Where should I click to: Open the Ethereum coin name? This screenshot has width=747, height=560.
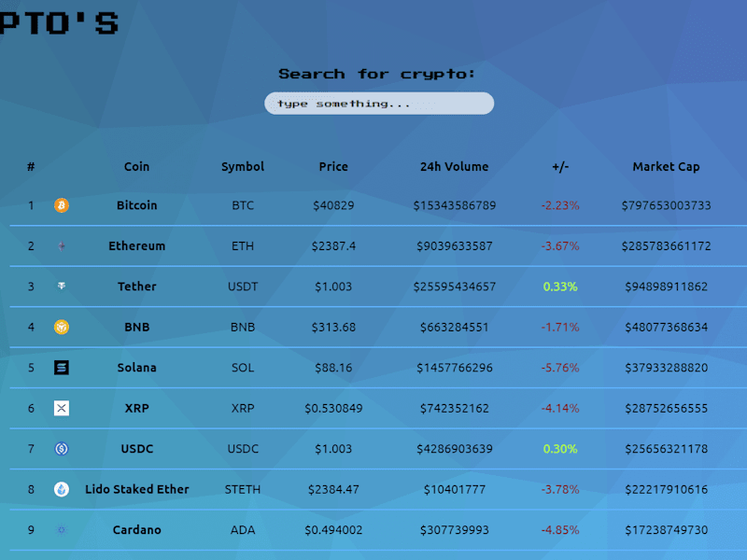[136, 246]
